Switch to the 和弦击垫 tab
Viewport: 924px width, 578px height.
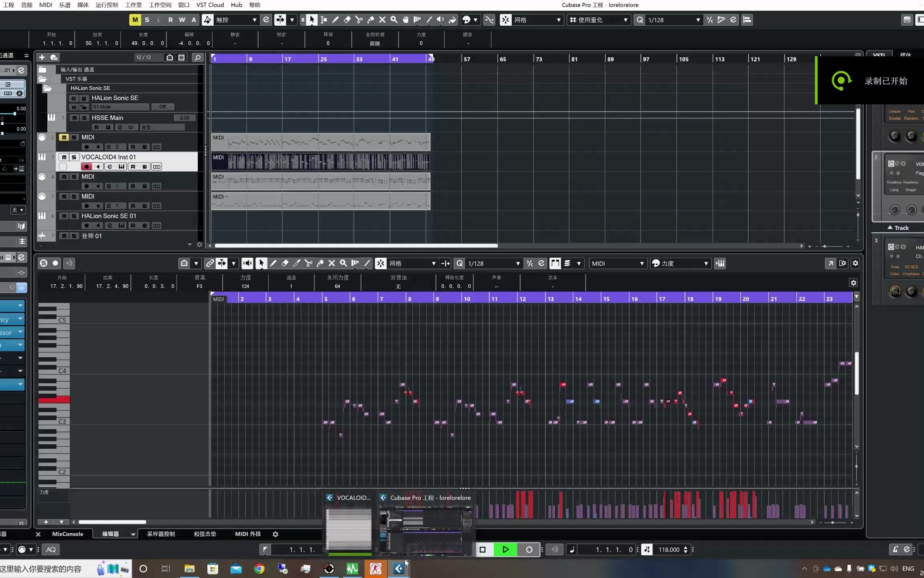coord(205,534)
